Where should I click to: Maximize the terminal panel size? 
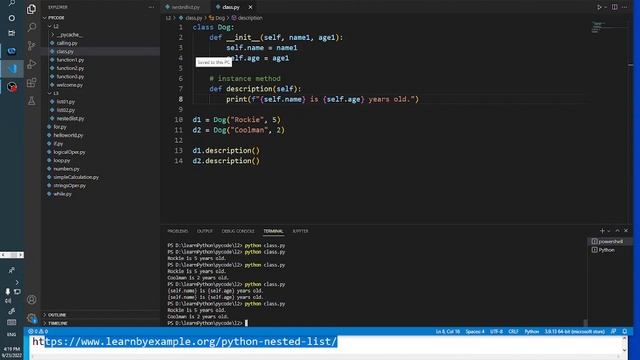(x=618, y=231)
